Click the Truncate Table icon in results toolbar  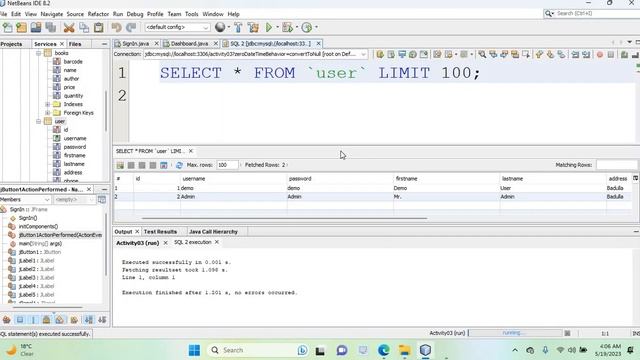click(164, 165)
